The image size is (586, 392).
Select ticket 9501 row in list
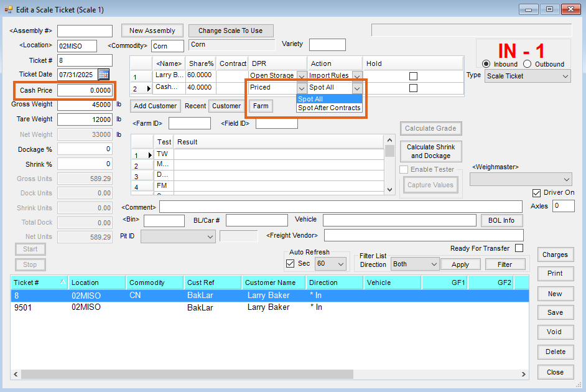point(270,307)
